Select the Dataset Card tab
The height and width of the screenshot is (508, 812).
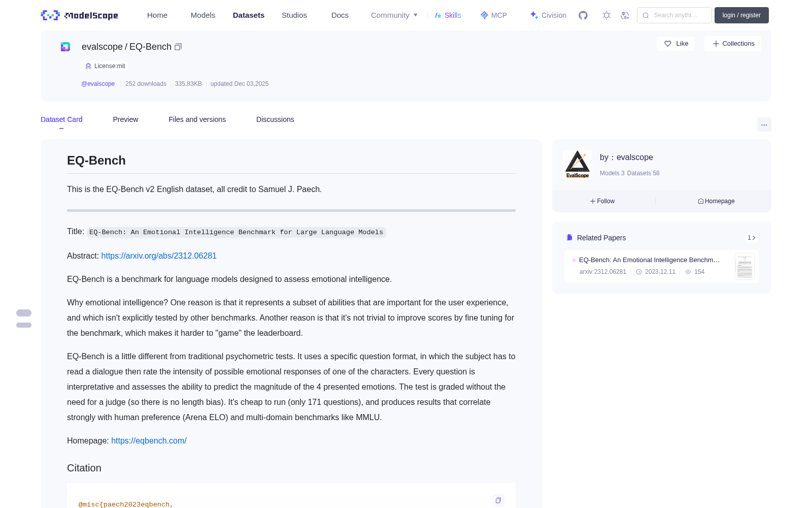click(x=61, y=119)
